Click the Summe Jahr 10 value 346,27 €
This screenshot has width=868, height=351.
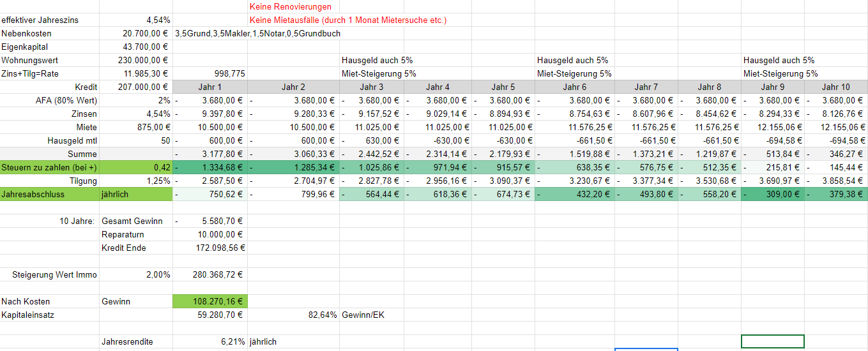846,154
